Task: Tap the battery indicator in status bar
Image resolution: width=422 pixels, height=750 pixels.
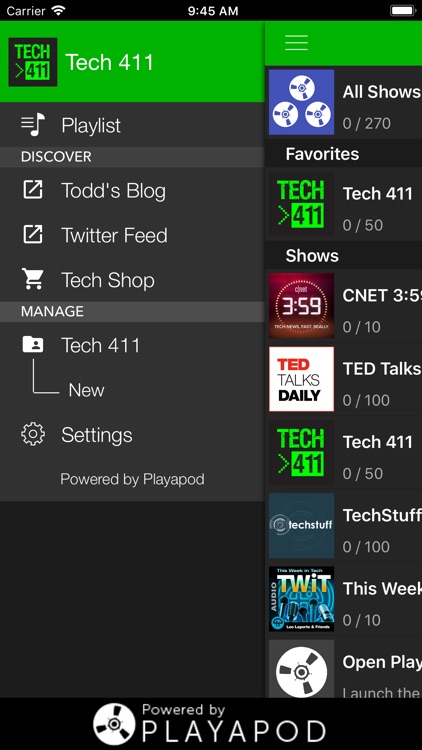Action: (402, 11)
